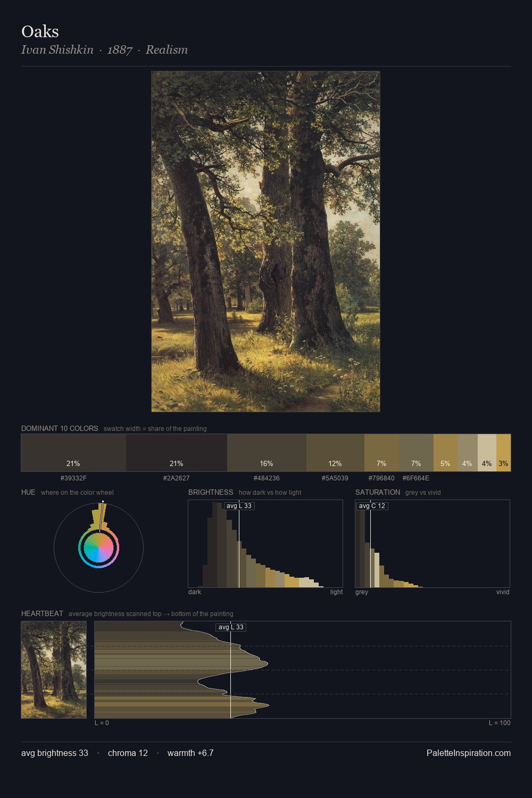532x798 pixels.
Task: Click the main Oaks painting image
Action: click(265, 242)
